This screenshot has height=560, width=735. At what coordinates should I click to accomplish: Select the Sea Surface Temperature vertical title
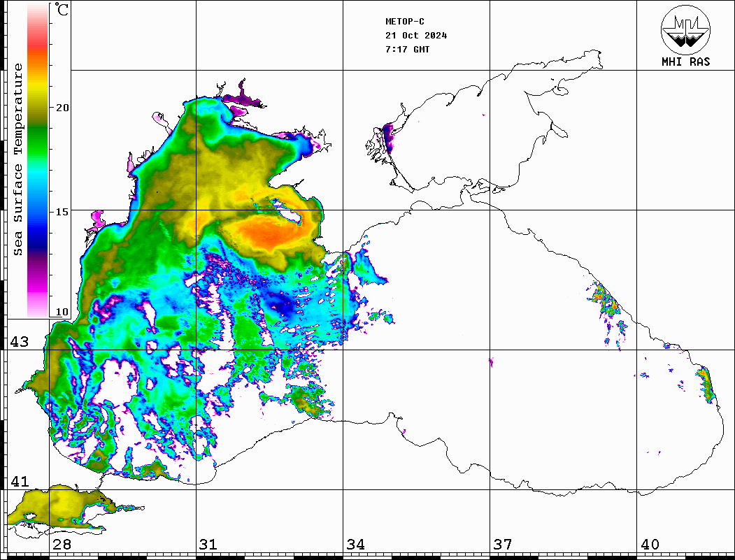click(x=18, y=159)
